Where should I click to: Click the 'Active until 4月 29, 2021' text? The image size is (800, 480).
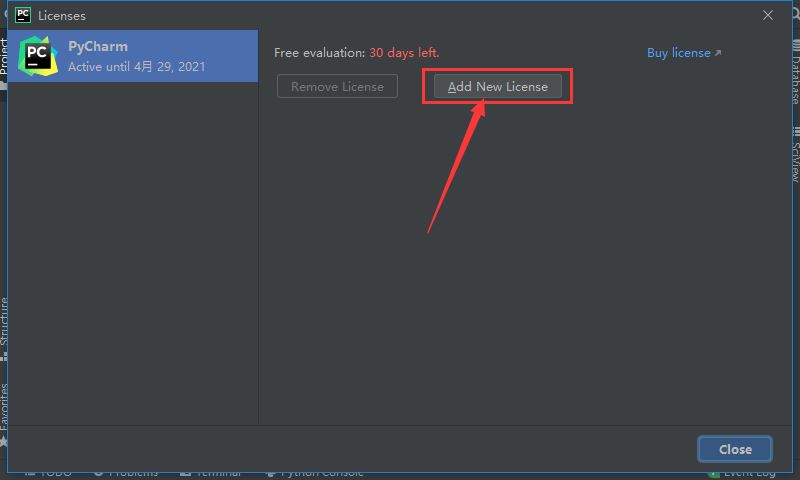point(137,67)
